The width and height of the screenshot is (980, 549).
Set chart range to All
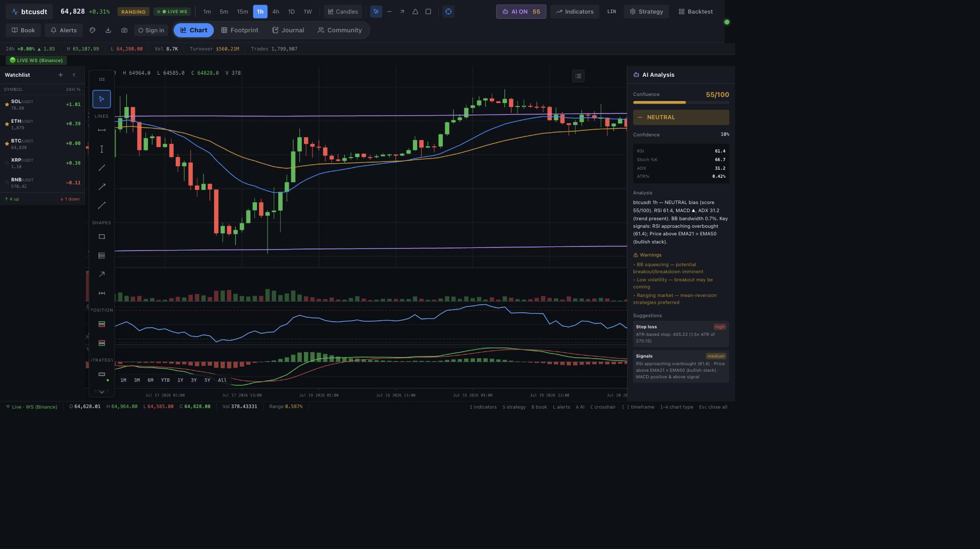point(222,380)
